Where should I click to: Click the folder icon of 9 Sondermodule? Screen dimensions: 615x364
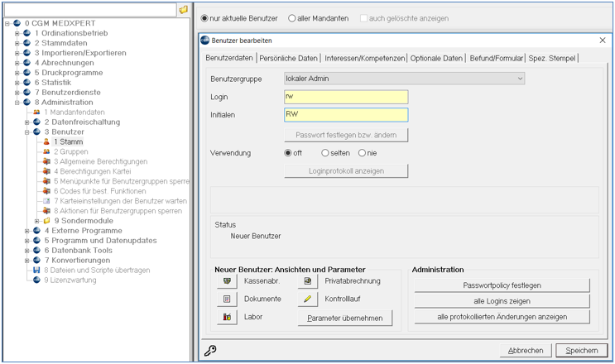tap(46, 221)
